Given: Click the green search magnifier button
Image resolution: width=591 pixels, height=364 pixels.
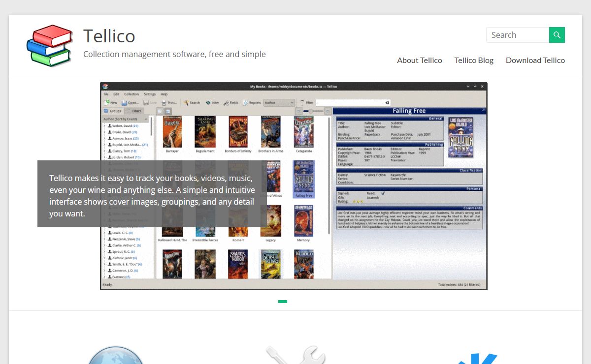Looking at the screenshot, I should click(557, 35).
